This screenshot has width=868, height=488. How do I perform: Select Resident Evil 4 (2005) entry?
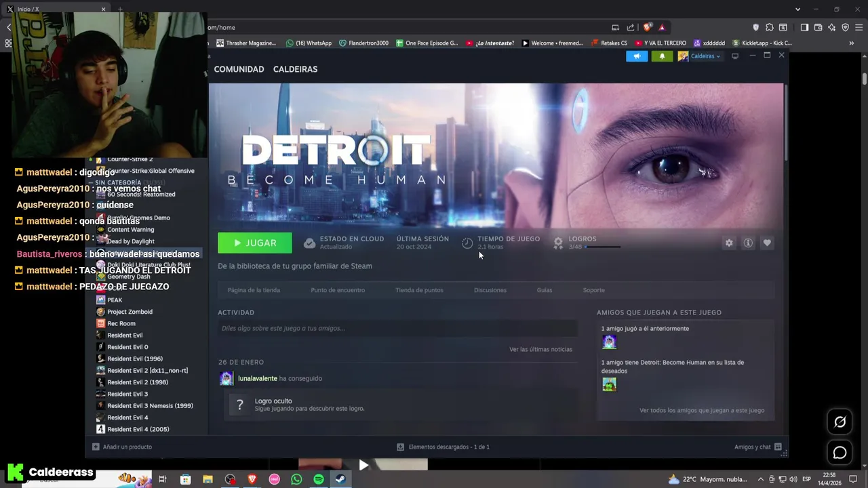138,429
